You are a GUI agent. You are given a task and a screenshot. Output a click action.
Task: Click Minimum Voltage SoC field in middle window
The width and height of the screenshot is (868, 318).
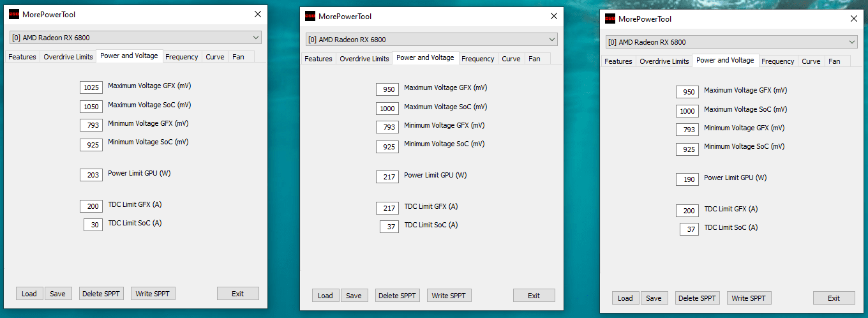(x=387, y=147)
